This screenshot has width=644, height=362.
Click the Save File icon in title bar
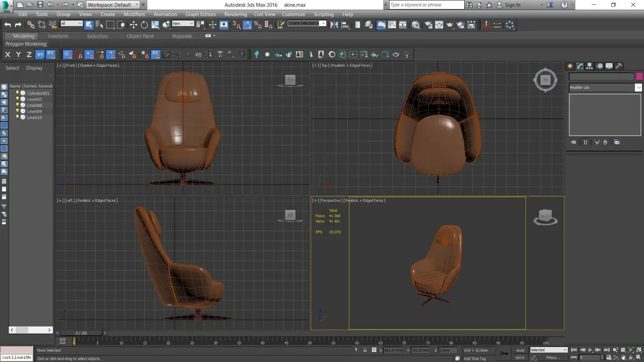click(40, 5)
